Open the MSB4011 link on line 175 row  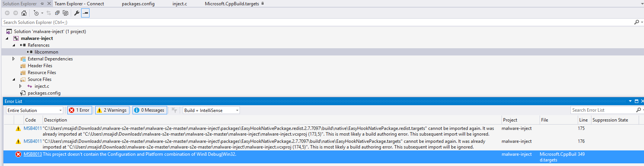33,128
